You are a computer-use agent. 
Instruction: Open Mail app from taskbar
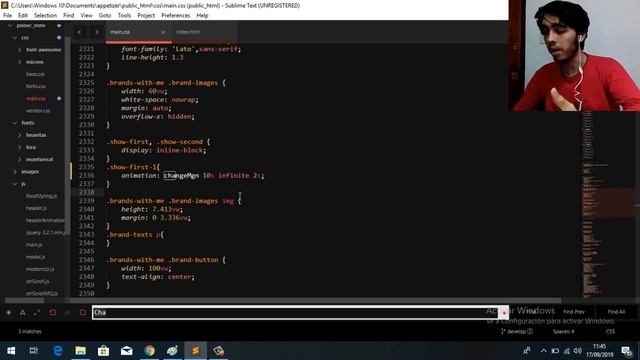tap(127, 351)
